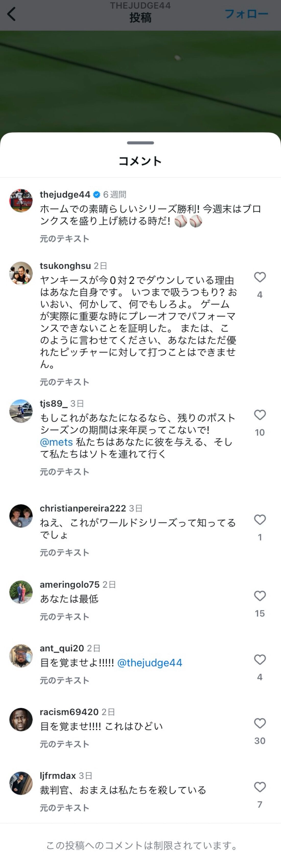Open the tjs89_ username
Screen dimensions: 281x868
click(x=54, y=403)
